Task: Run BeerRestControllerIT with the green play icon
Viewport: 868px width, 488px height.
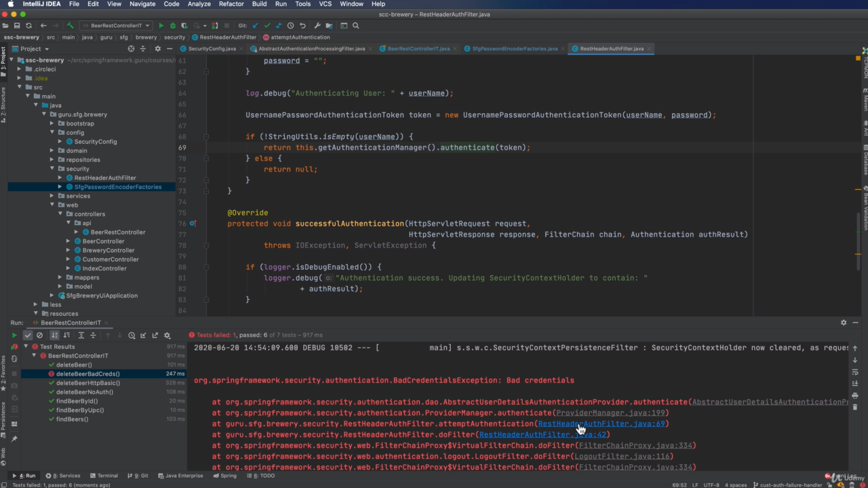Action: [x=161, y=26]
